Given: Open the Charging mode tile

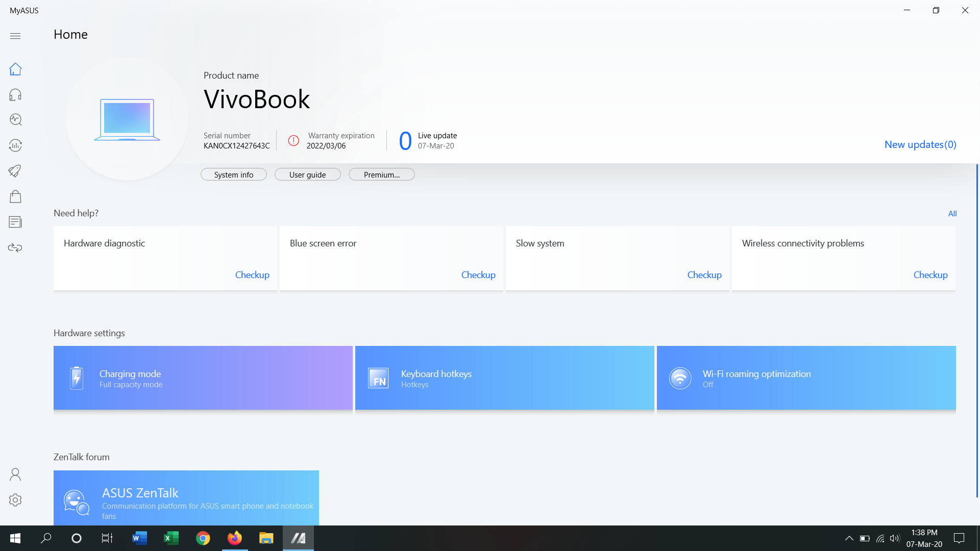Looking at the screenshot, I should (203, 378).
